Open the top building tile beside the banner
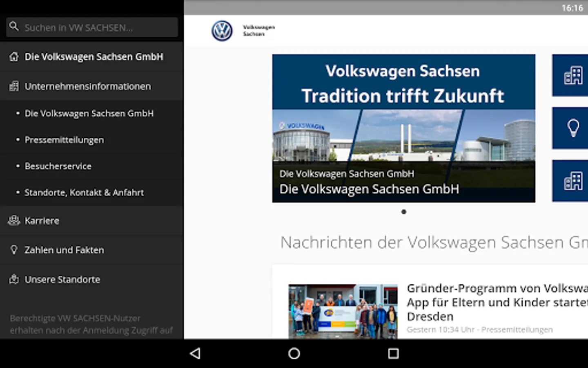 click(570, 76)
